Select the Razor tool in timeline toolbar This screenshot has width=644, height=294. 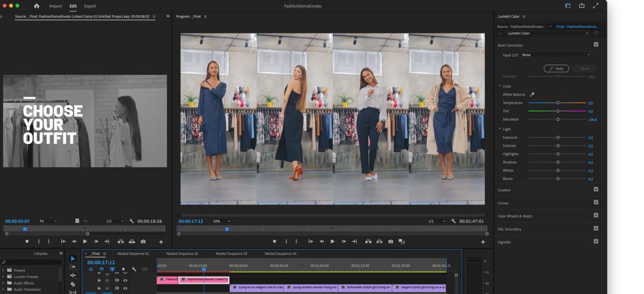click(73, 284)
